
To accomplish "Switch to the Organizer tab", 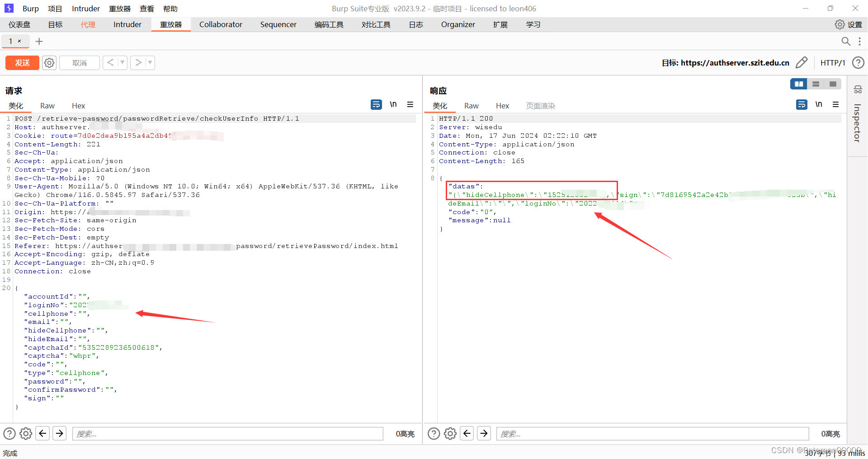I will point(458,24).
